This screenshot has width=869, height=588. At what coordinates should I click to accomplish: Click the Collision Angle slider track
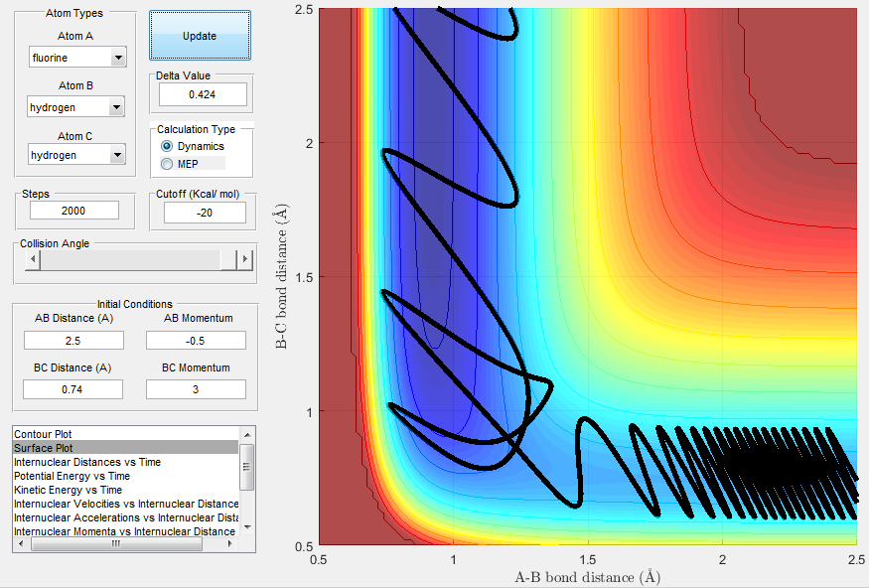point(130,259)
